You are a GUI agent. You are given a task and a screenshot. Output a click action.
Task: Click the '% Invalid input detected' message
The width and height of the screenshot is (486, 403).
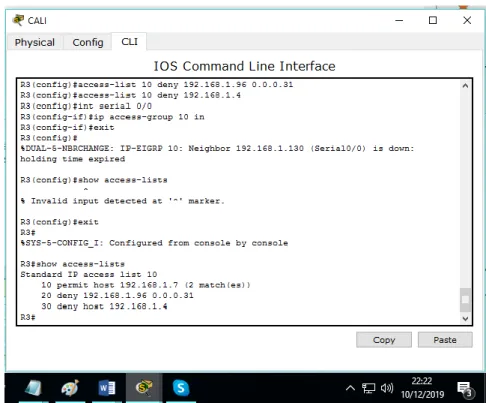(122, 201)
